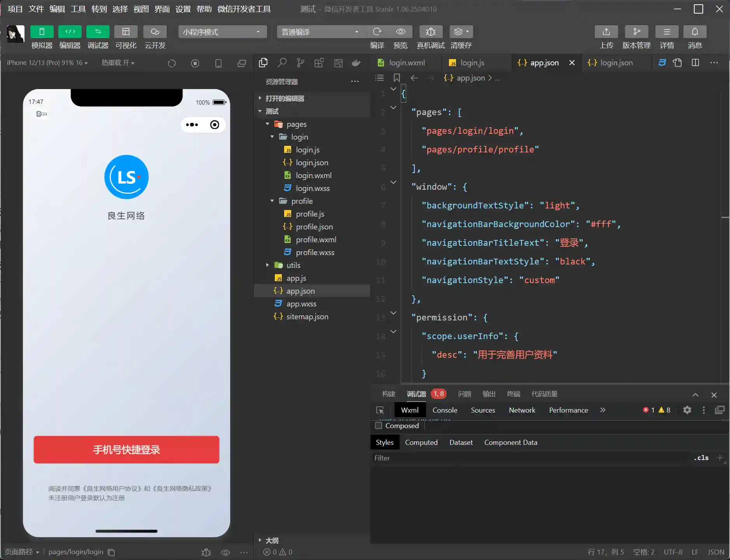
Task: Toggle the Composed checkbox
Action: click(379, 425)
